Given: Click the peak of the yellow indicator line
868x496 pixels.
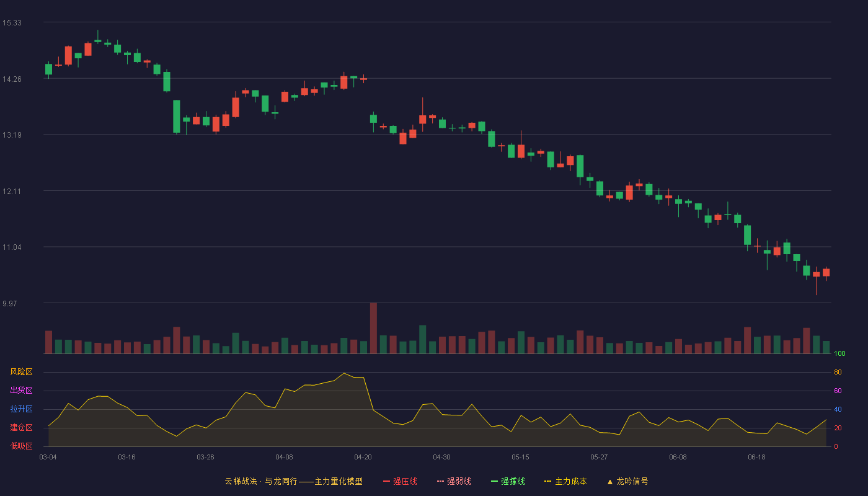Looking at the screenshot, I should (x=344, y=373).
